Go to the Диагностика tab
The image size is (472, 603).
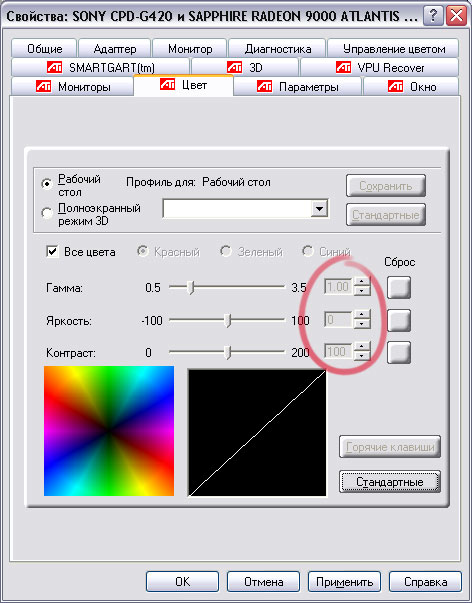coord(277,49)
